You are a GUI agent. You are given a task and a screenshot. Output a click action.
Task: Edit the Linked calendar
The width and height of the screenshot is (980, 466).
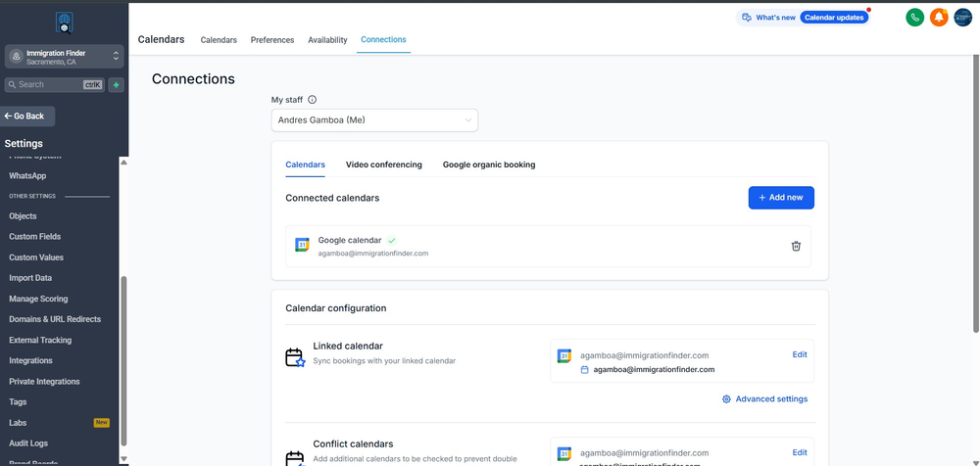pos(800,354)
